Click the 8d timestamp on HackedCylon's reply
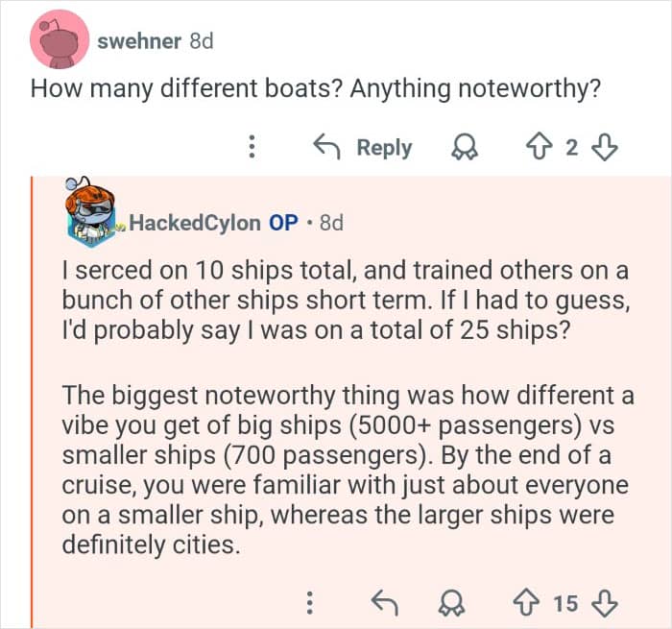The height and width of the screenshot is (629, 672). [x=330, y=223]
